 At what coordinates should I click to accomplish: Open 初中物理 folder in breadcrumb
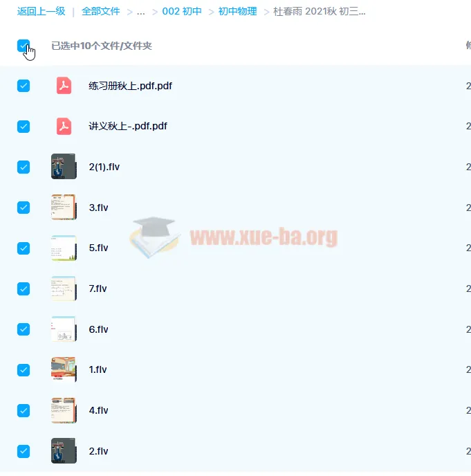[x=237, y=12]
